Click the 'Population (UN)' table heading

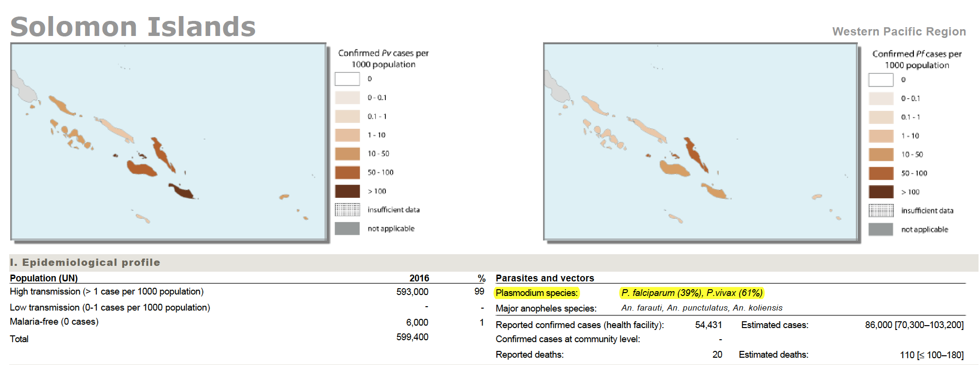pyautogui.click(x=44, y=278)
